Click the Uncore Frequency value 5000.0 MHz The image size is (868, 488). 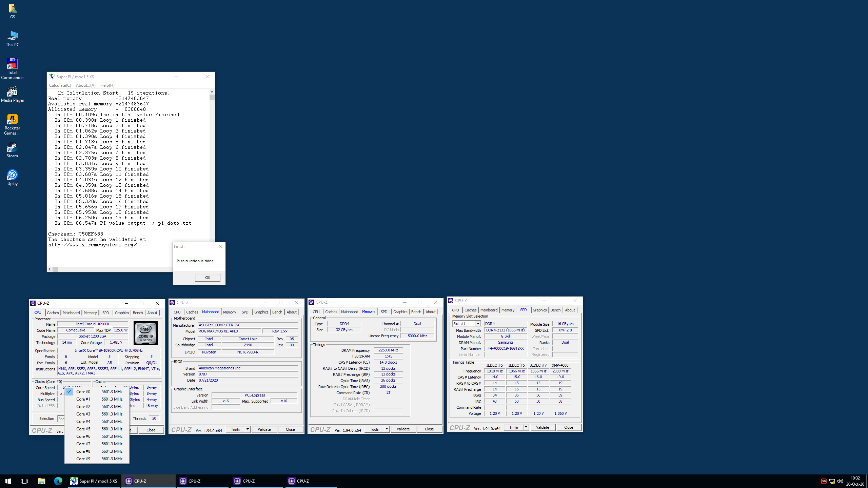click(417, 336)
